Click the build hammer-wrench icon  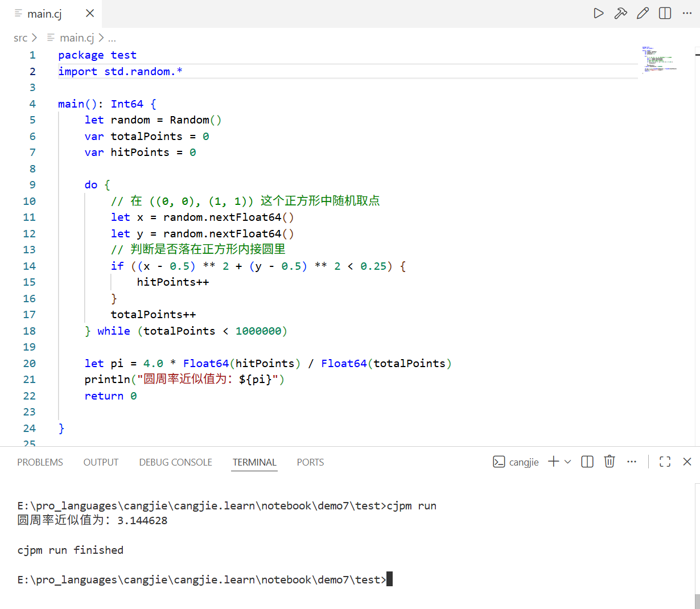click(620, 13)
